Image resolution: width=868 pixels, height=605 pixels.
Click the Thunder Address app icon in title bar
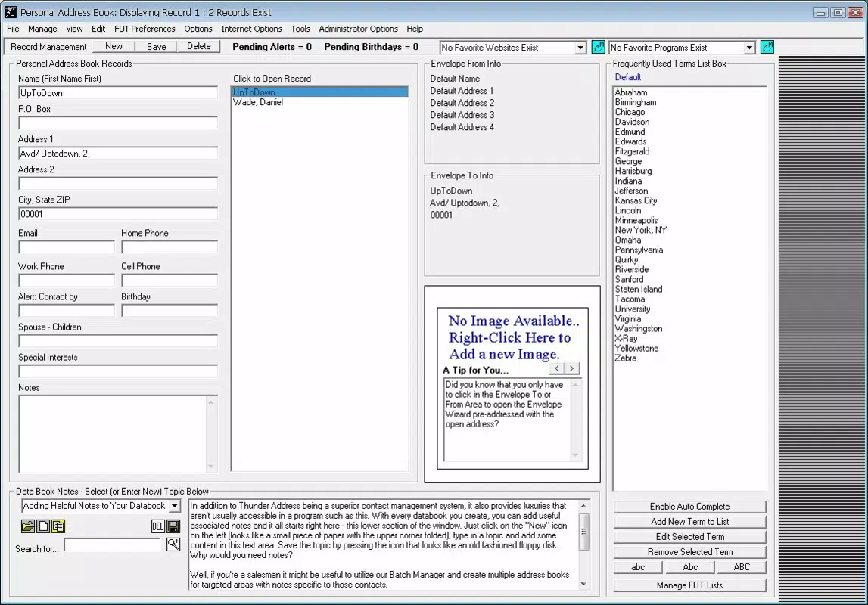point(11,11)
